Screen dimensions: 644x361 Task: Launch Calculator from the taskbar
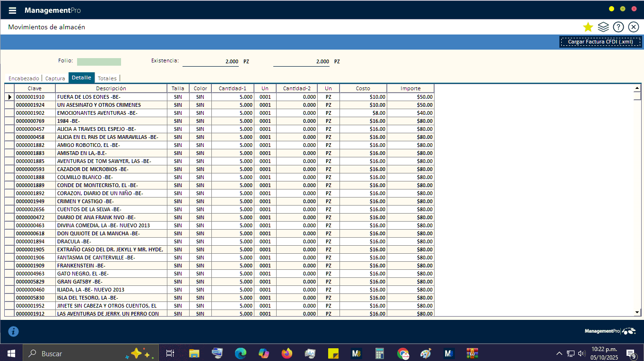tap(379, 353)
